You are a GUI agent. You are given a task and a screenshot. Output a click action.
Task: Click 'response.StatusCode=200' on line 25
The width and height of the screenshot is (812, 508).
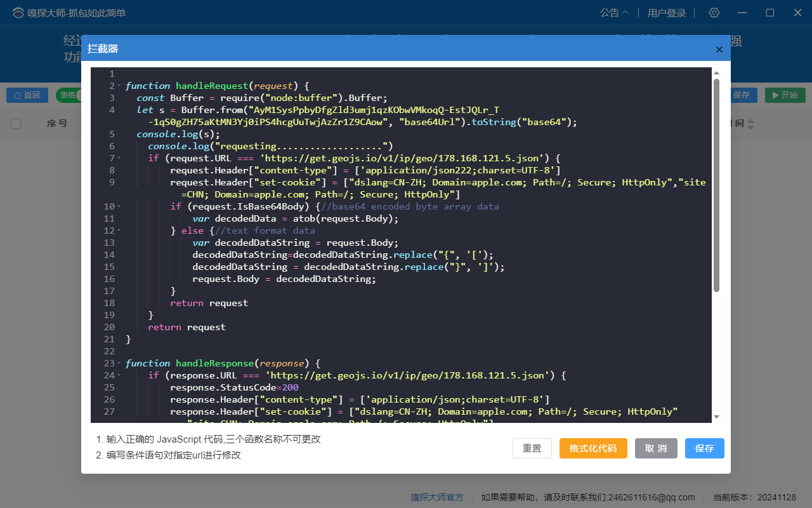[234, 387]
